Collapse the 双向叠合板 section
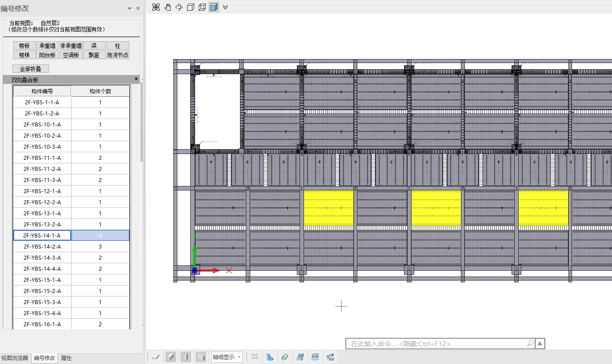The image size is (612, 364). [136, 79]
